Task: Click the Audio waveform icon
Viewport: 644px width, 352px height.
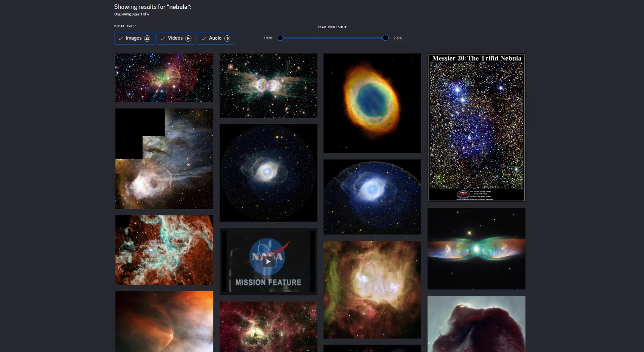Action: pos(227,38)
